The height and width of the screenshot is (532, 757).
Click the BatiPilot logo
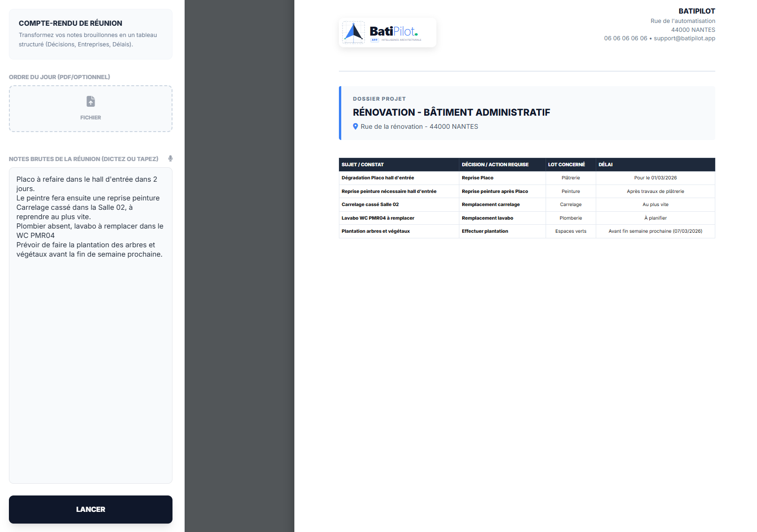pos(387,32)
